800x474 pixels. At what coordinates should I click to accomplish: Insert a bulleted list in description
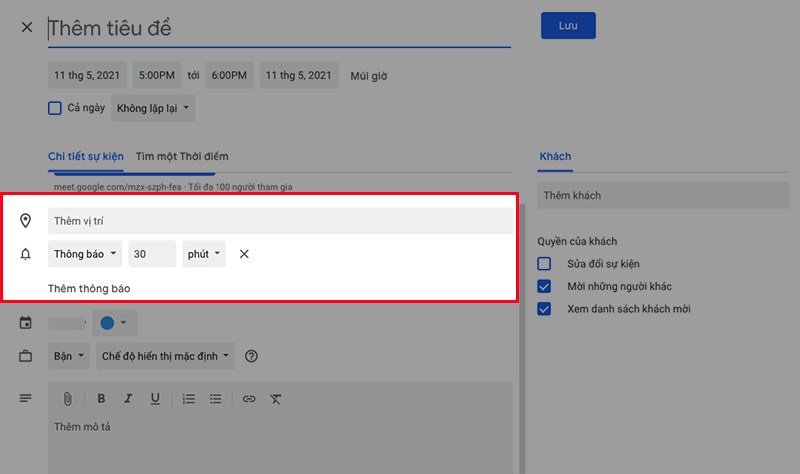click(x=215, y=399)
